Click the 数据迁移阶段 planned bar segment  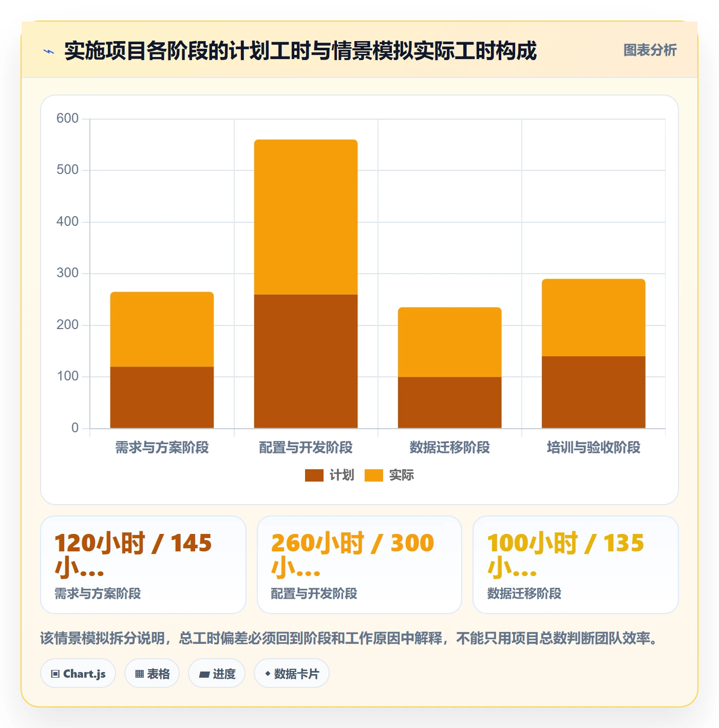point(449,403)
